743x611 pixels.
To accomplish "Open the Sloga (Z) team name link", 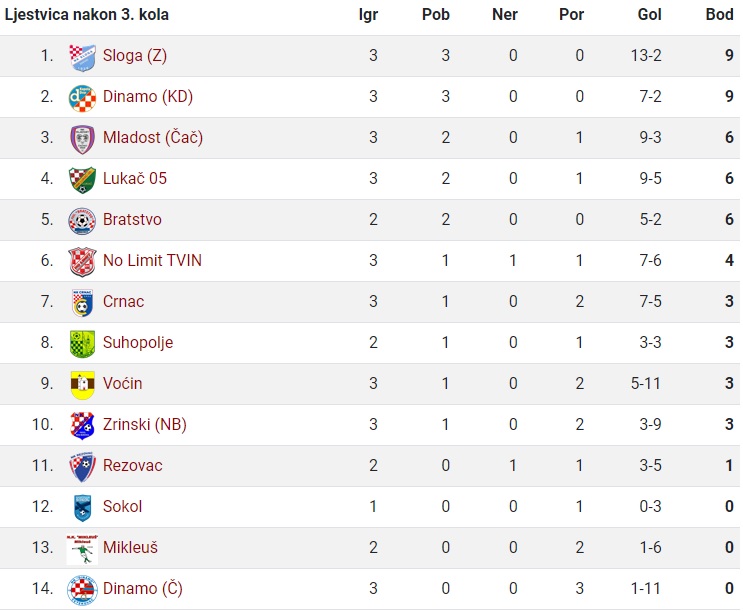I will pyautogui.click(x=135, y=56).
